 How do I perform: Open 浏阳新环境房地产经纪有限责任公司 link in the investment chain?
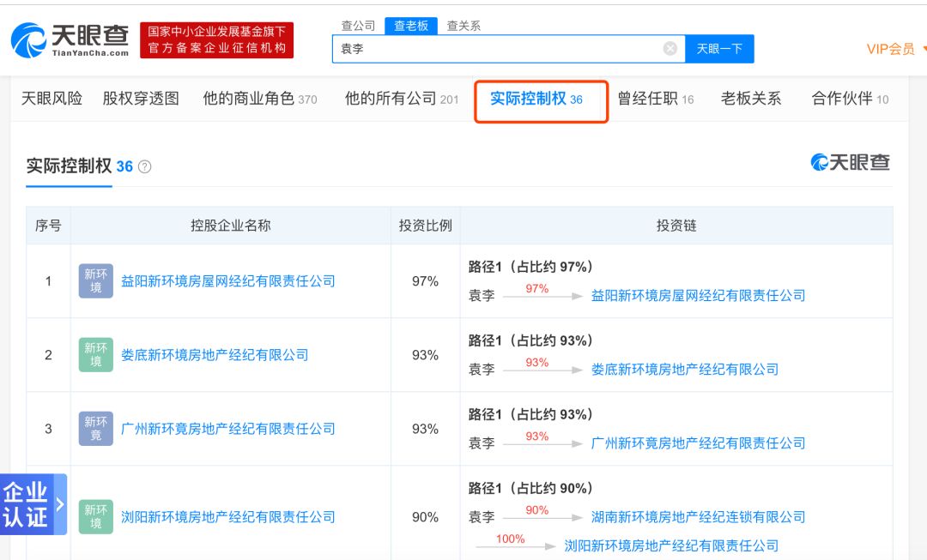671,545
